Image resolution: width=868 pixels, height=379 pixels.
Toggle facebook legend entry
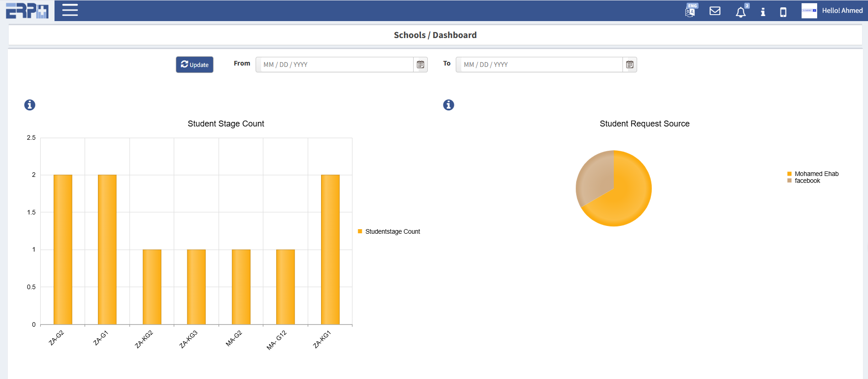(x=807, y=181)
